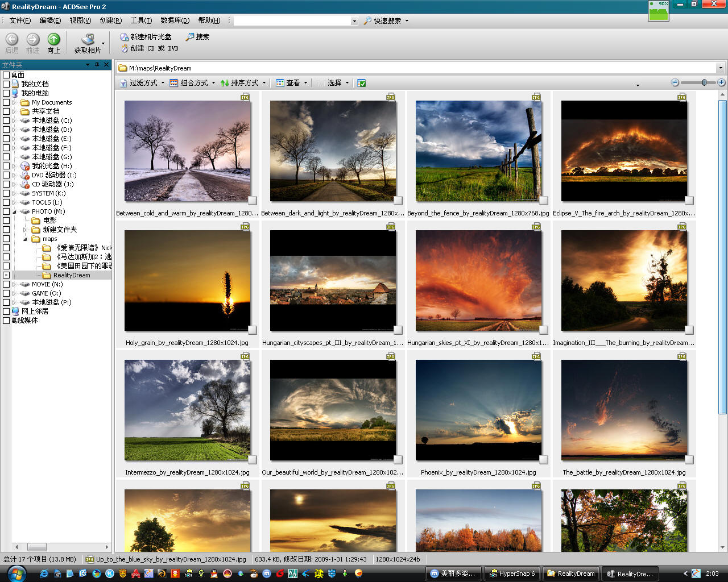The height and width of the screenshot is (582, 728).
Task: Open the path bar dropdown arrow
Action: pyautogui.click(x=721, y=68)
